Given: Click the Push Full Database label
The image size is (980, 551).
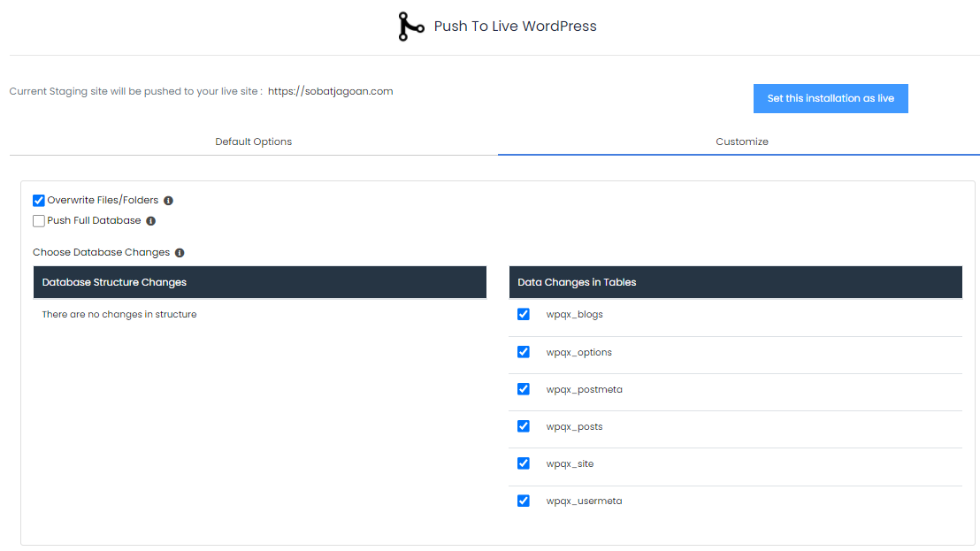Looking at the screenshot, I should click(x=94, y=220).
